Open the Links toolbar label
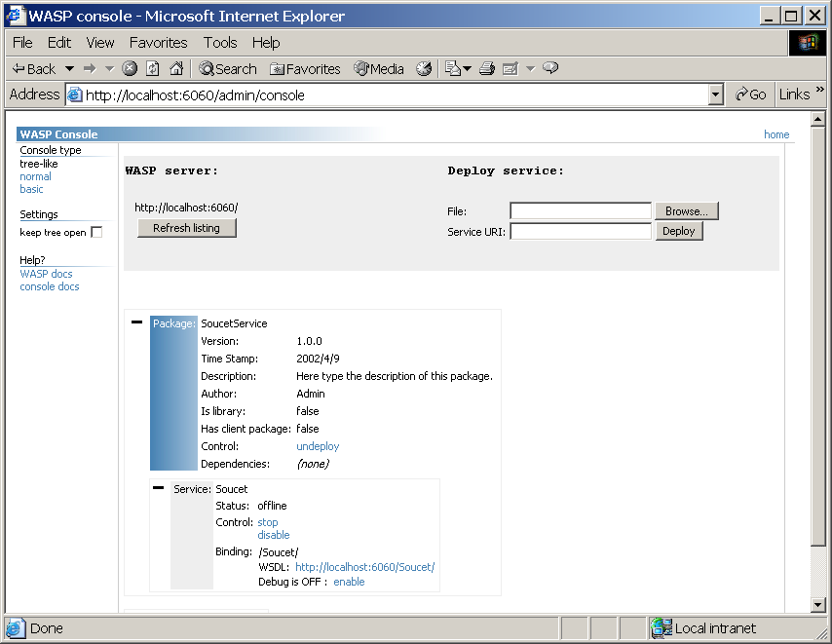Screen dimensions: 832x644 (x=794, y=95)
